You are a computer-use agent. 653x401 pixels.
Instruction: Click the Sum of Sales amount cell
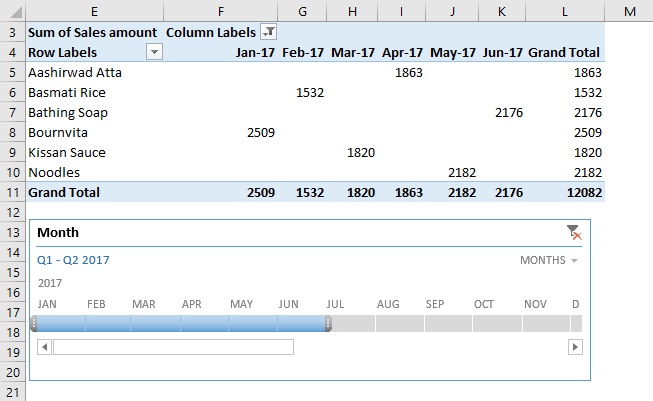[92, 32]
